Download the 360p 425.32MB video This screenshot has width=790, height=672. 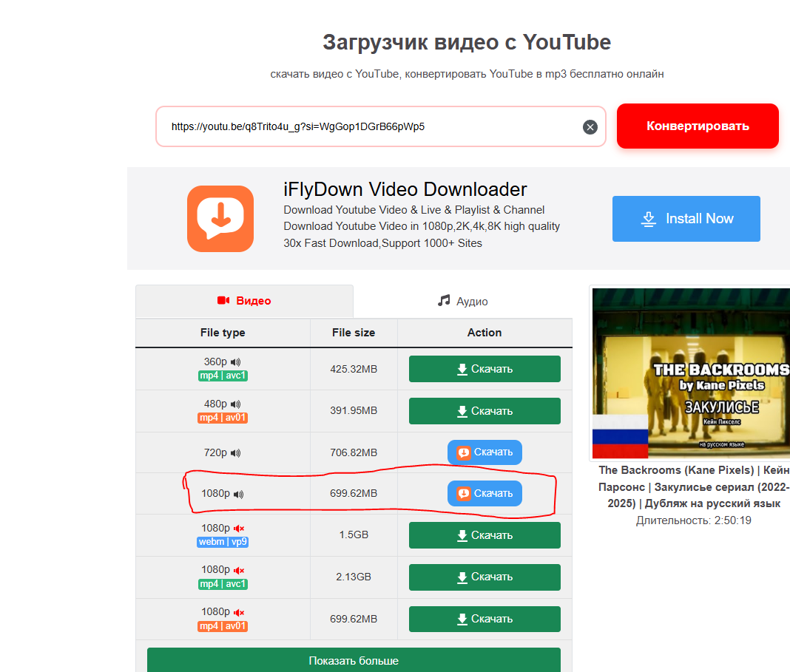click(485, 369)
